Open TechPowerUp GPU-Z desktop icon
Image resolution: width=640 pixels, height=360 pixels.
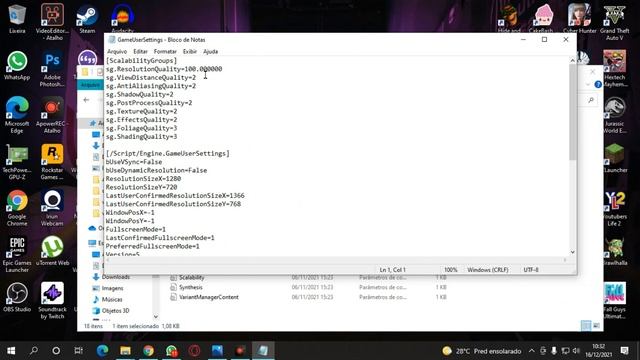pos(17,162)
